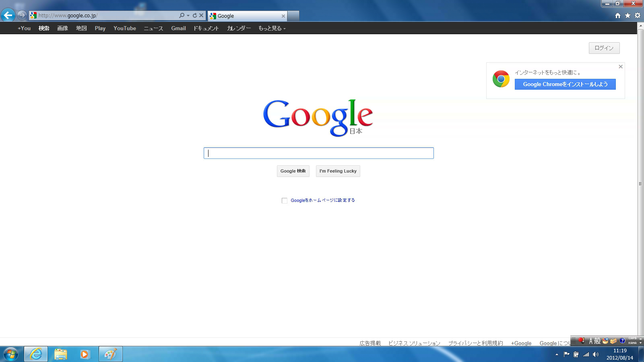
Task: Check the set-Google-as-homepage checkbox
Action: (x=285, y=201)
